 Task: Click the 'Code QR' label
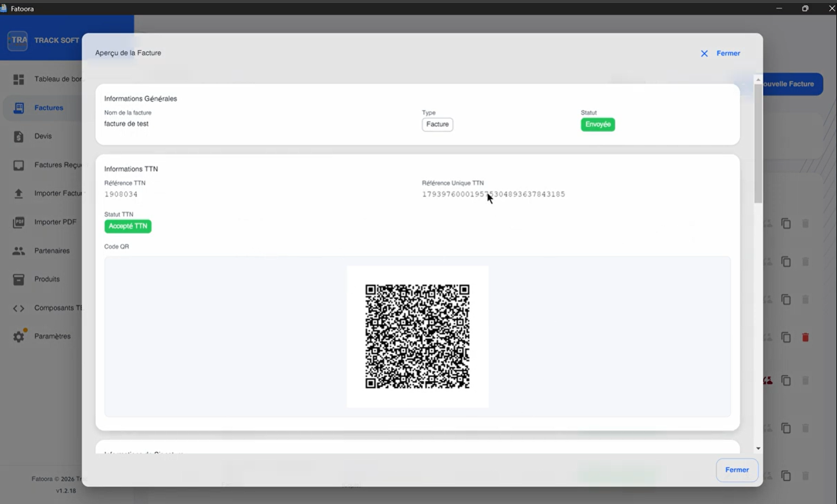117,247
